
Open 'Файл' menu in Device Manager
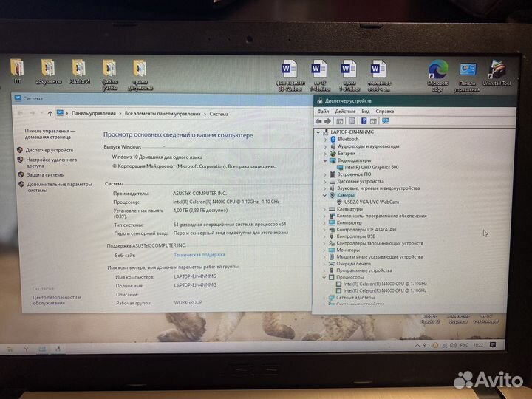[323, 111]
